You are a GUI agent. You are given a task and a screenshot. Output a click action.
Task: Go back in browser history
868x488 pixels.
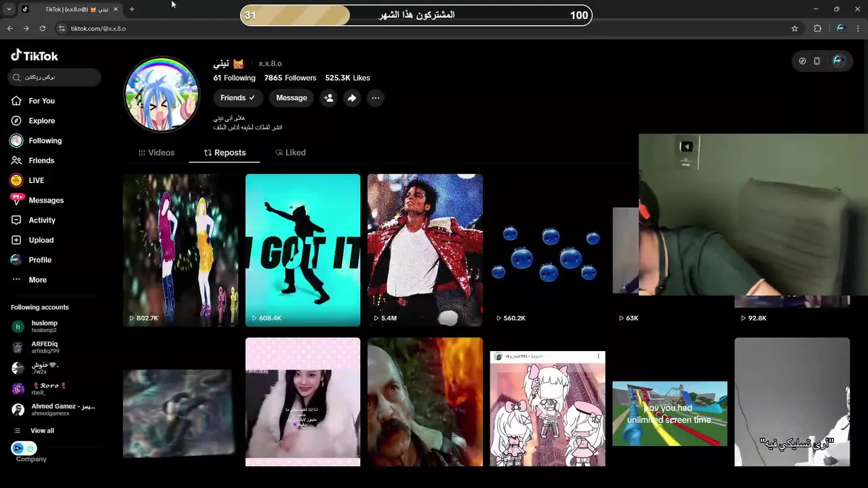(x=9, y=28)
